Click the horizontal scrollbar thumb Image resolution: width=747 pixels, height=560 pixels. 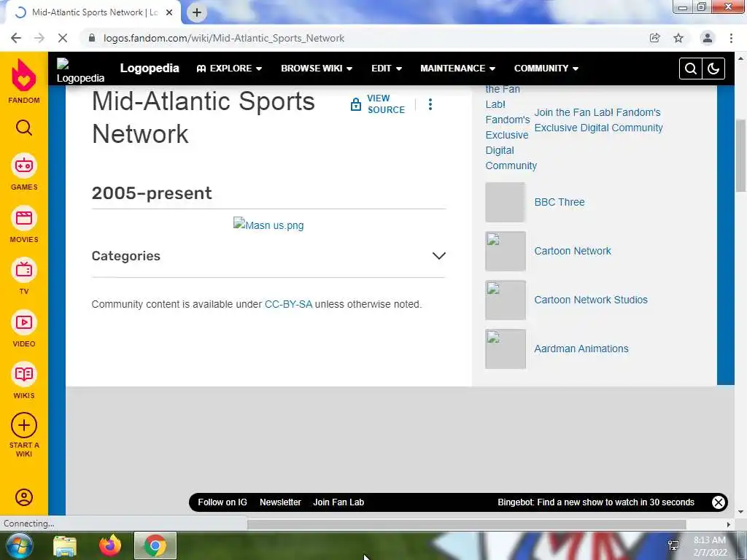pos(467,524)
